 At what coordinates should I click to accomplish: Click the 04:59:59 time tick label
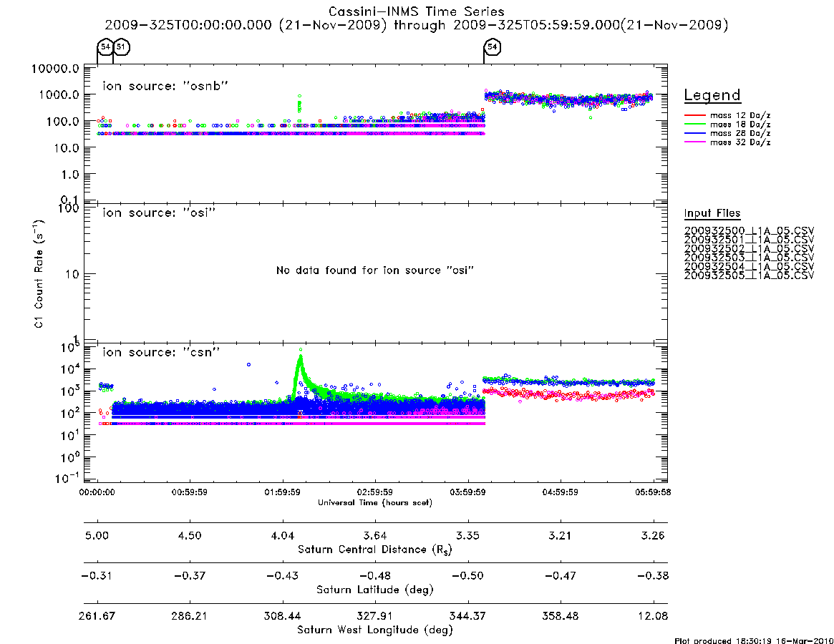(560, 492)
